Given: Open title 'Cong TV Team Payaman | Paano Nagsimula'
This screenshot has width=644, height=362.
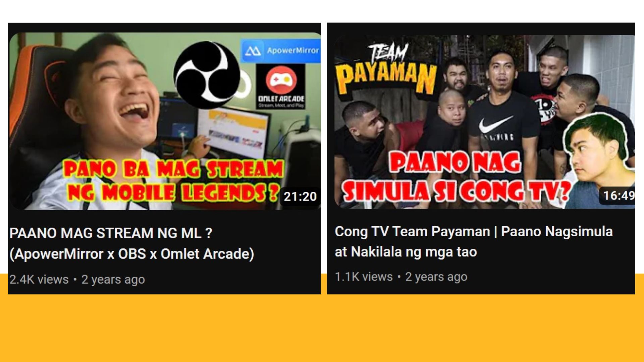Looking at the screenshot, I should (x=474, y=232).
